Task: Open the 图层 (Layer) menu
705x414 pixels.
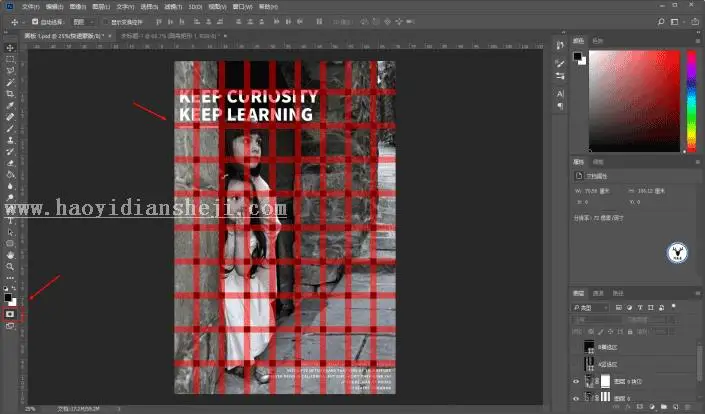Action: 101,7
